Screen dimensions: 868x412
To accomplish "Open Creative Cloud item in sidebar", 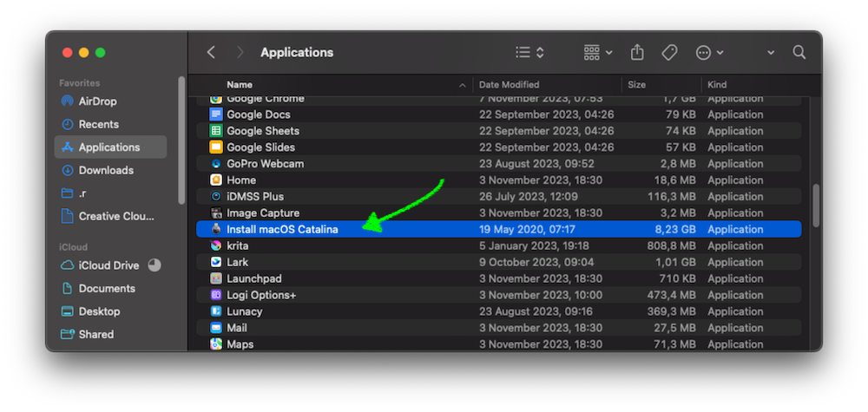I will pyautogui.click(x=116, y=216).
